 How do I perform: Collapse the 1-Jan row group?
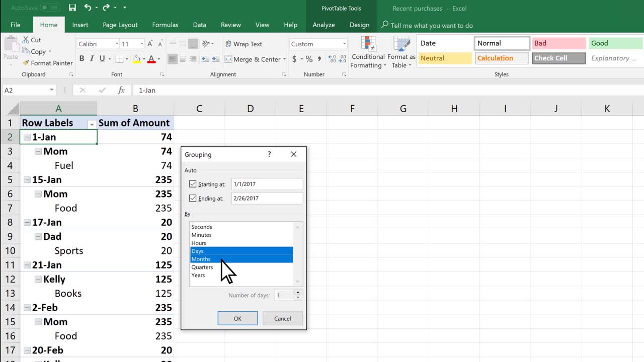coord(27,137)
